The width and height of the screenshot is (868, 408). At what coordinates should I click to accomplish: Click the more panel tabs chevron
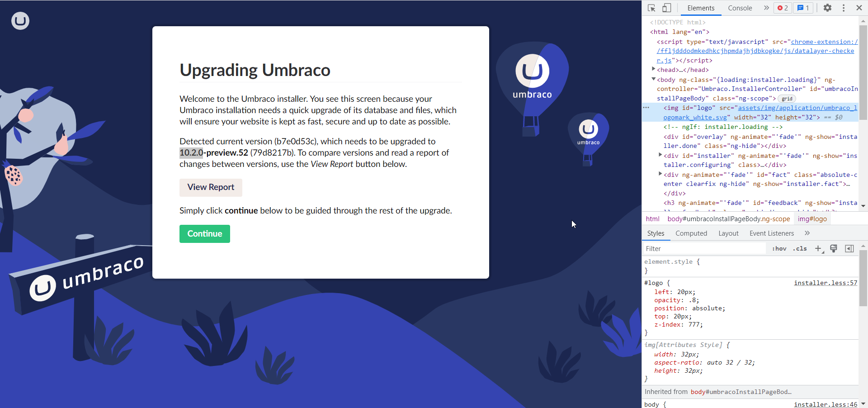[x=766, y=8]
